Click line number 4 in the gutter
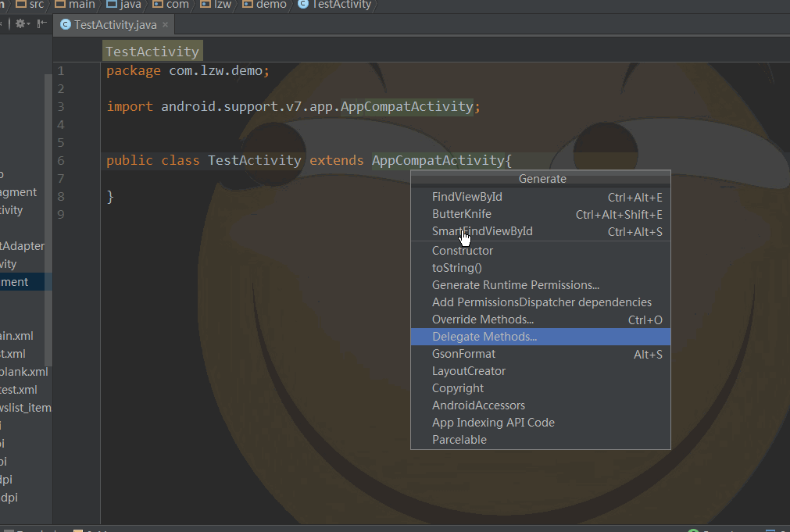790x532 pixels. click(60, 124)
